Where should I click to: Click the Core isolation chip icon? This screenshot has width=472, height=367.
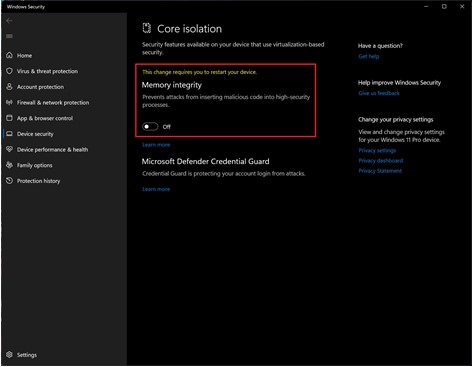[147, 29]
